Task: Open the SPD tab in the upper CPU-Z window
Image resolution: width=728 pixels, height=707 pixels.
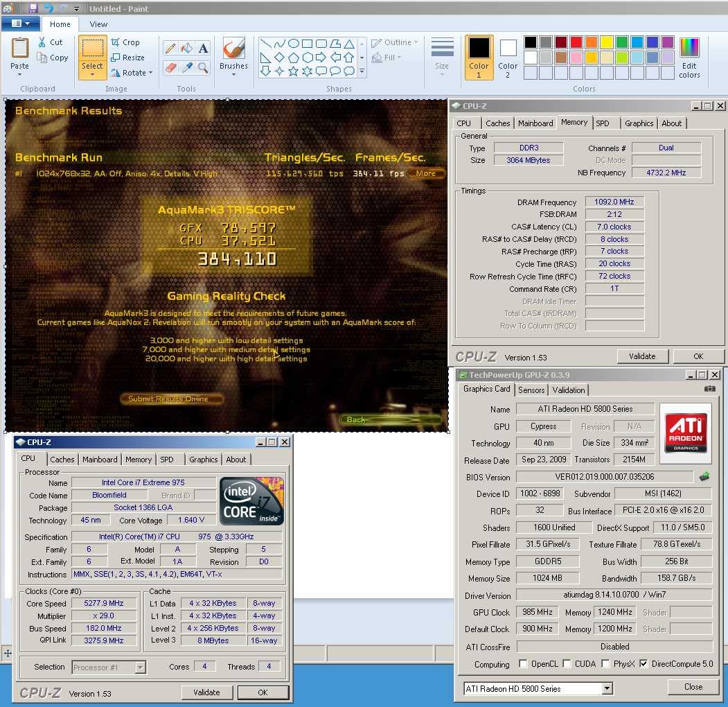Action: (x=603, y=123)
